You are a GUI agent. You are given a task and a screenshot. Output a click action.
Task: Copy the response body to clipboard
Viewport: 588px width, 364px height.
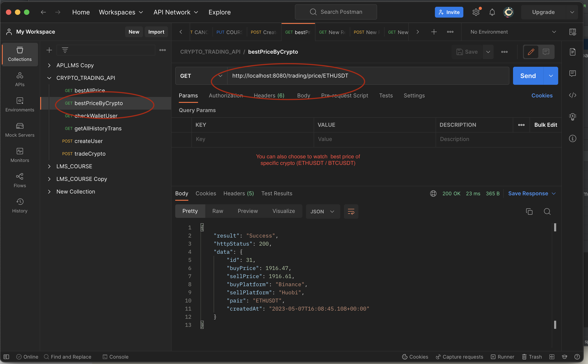529,211
